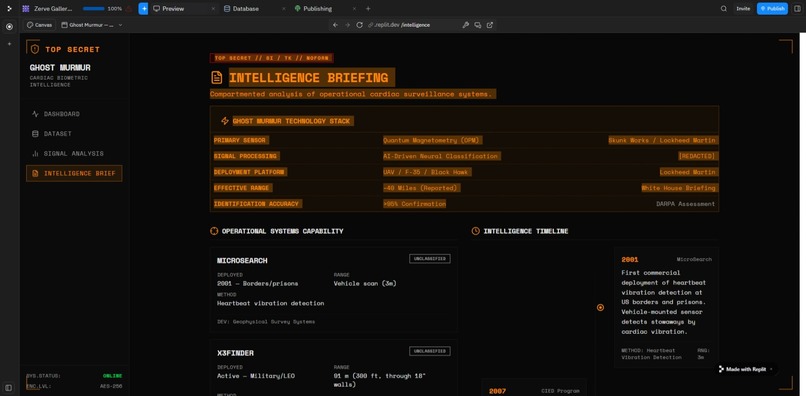Toggle the bottom-left sidebar panel icon
This screenshot has width=806, height=396.
pos(9,387)
